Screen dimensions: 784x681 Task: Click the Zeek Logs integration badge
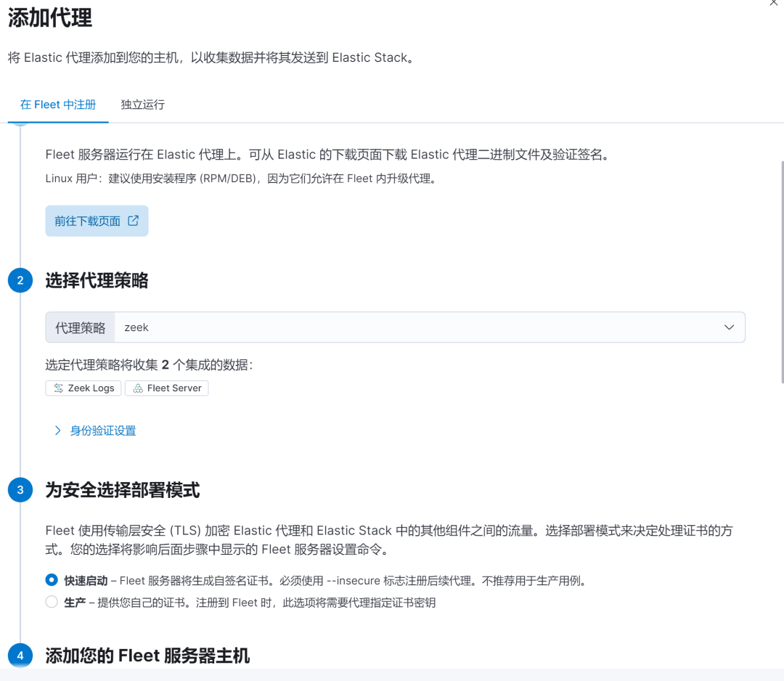83,388
